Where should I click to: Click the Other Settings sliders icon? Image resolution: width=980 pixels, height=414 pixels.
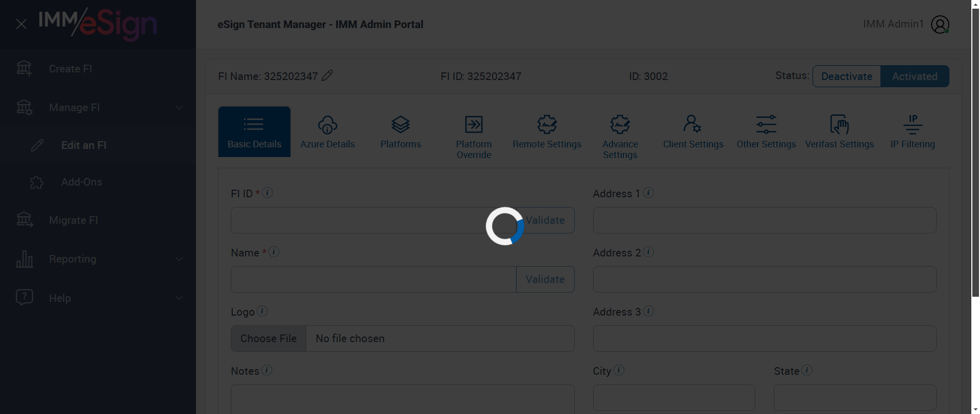pyautogui.click(x=766, y=124)
